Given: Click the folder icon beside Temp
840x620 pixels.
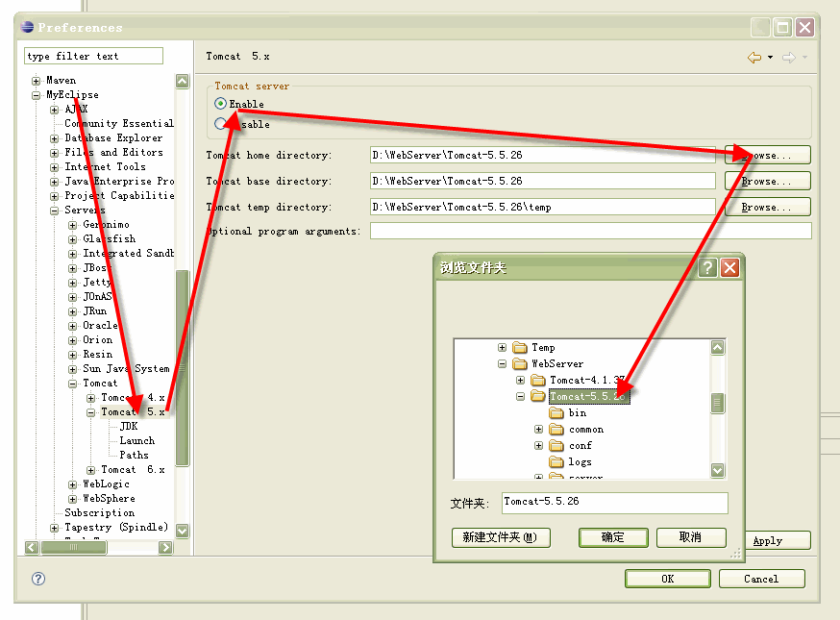Looking at the screenshot, I should [x=520, y=348].
